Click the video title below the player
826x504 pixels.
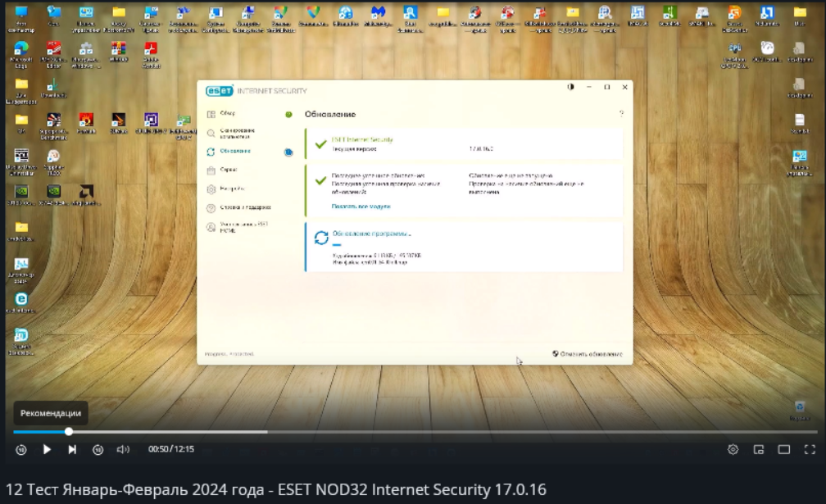275,490
